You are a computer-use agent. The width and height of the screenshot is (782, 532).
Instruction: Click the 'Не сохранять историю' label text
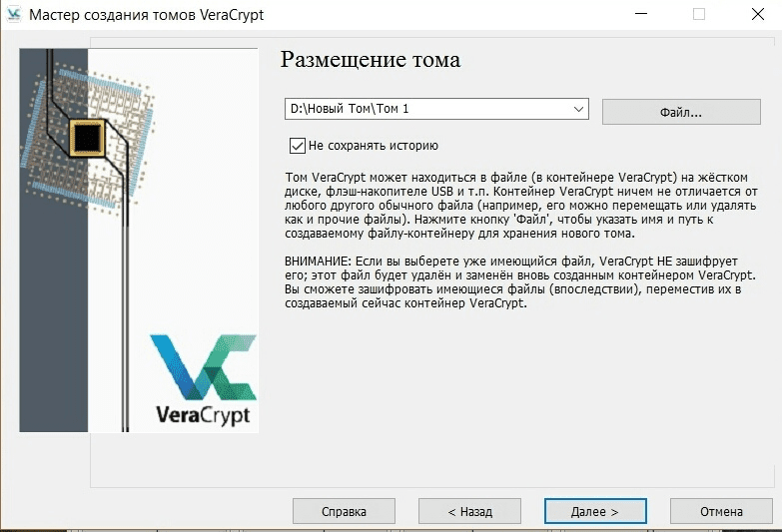[374, 146]
